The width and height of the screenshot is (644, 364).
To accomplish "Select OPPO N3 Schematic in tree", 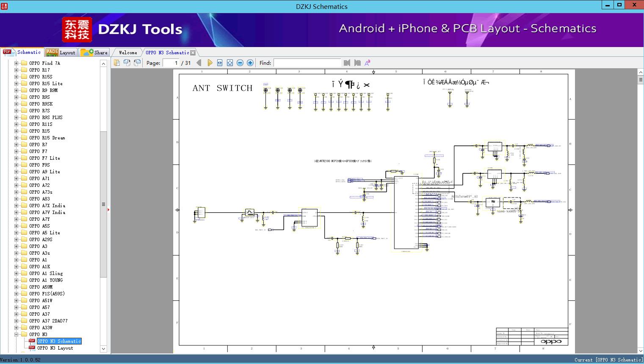I will coord(59,341).
